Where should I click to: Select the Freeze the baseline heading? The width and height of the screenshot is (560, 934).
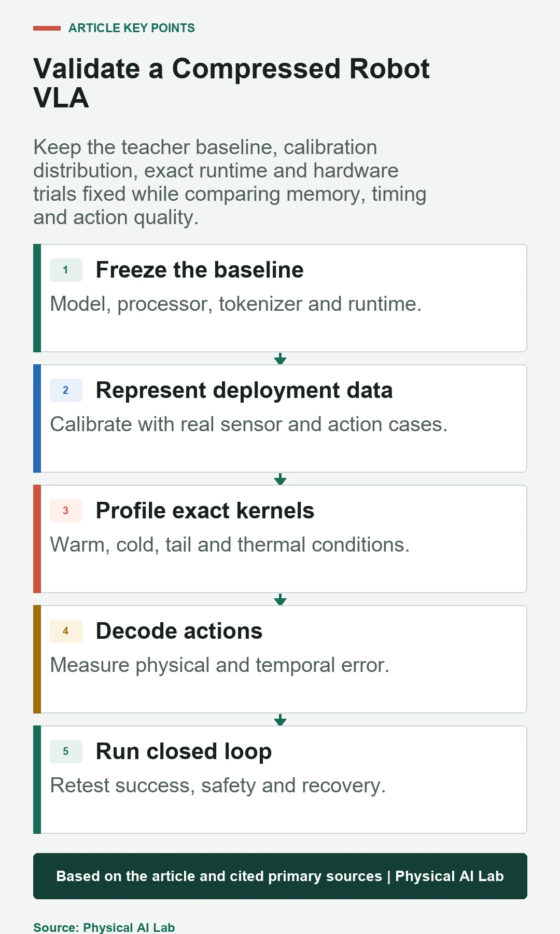[200, 270]
